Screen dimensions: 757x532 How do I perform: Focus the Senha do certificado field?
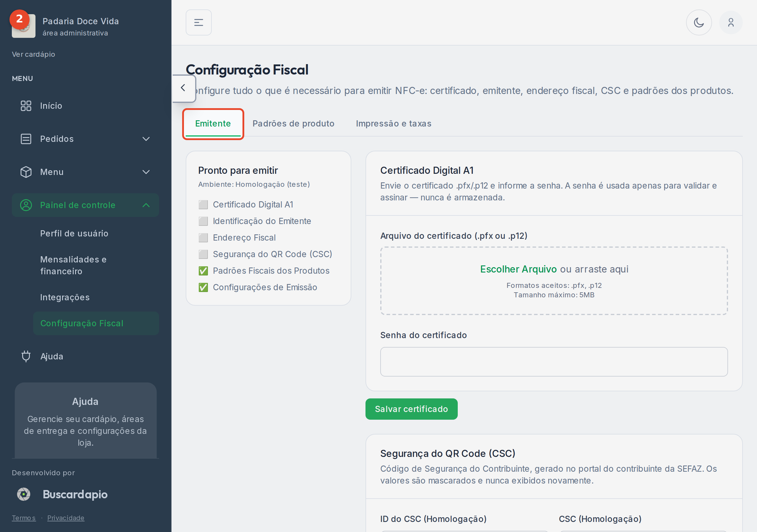tap(554, 361)
